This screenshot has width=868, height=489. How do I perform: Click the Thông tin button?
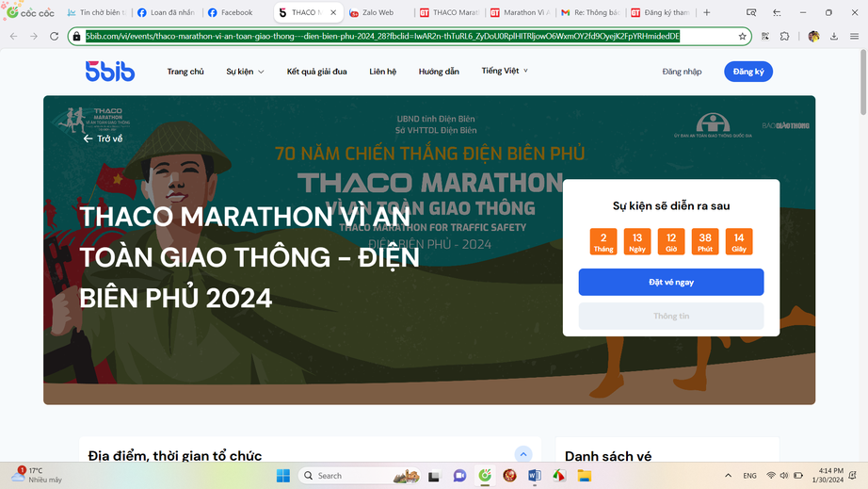671,316
